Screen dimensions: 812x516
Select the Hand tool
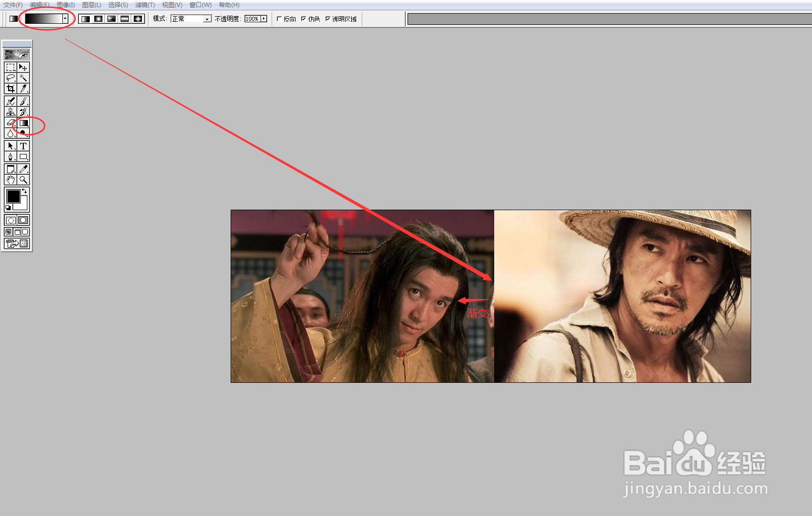[x=11, y=180]
